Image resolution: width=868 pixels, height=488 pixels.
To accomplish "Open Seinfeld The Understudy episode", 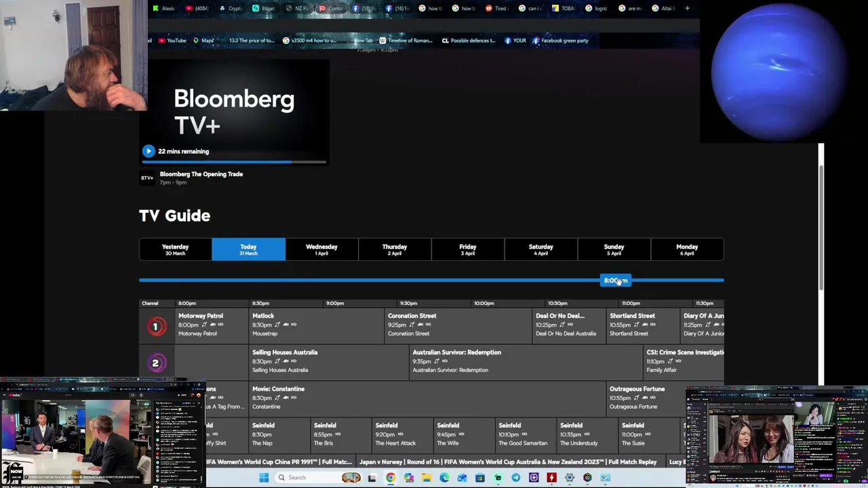I will [587, 434].
